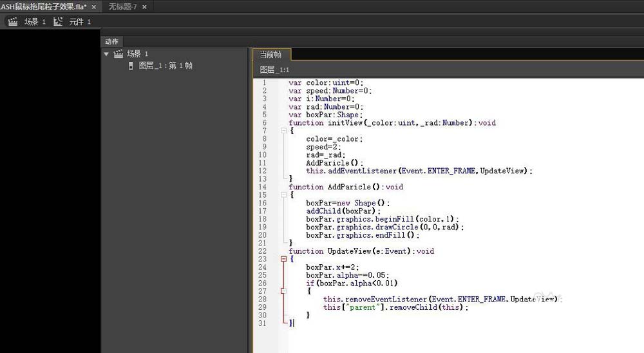Click the 'boxPar=new Shape();' line
This screenshot has height=353, width=644.
(x=348, y=203)
